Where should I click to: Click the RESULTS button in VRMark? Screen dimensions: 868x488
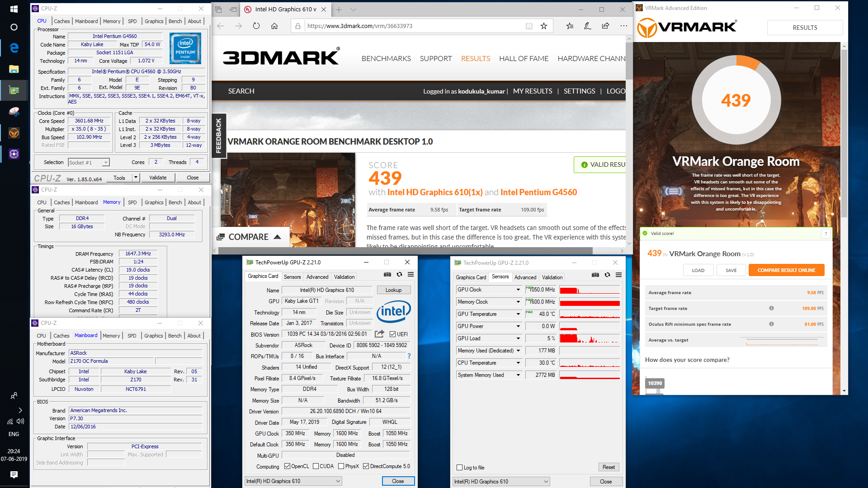[x=805, y=28]
